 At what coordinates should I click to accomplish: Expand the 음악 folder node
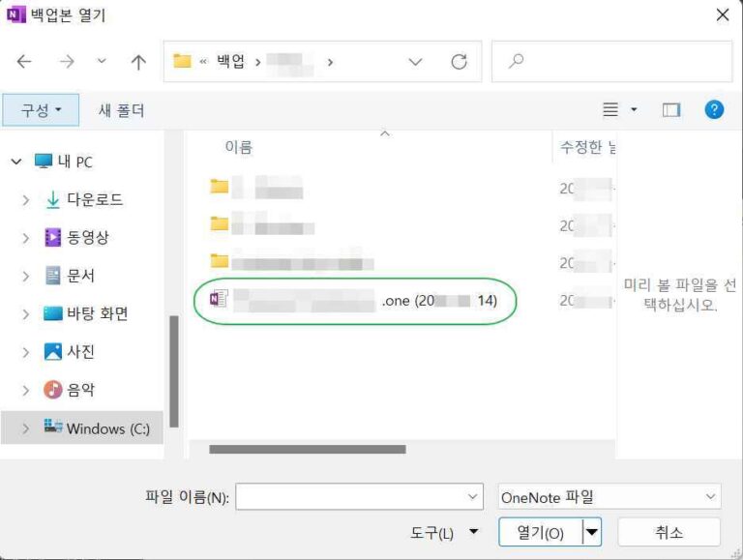(25, 390)
